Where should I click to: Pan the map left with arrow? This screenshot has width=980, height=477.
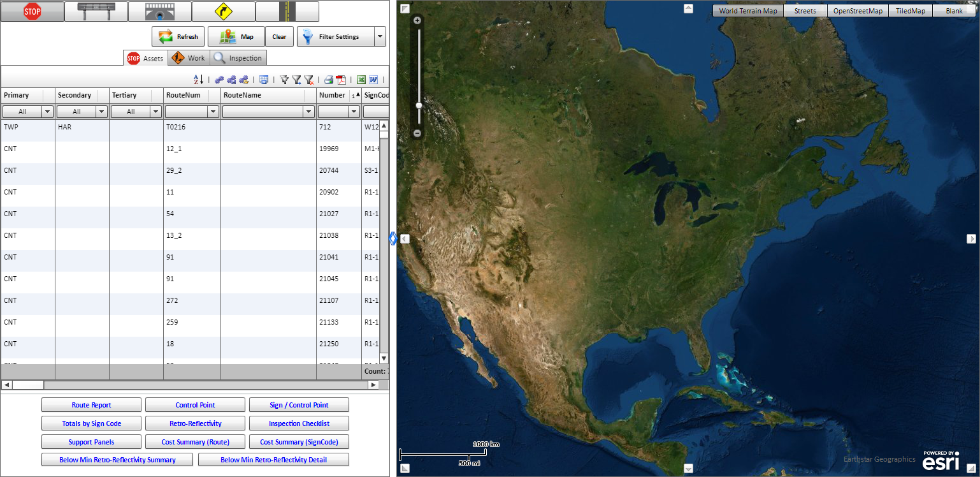[x=405, y=238]
